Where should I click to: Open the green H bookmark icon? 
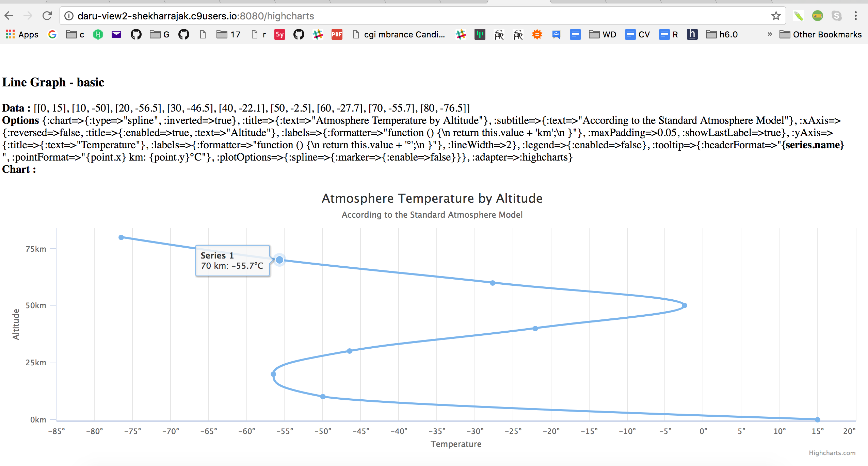[98, 34]
